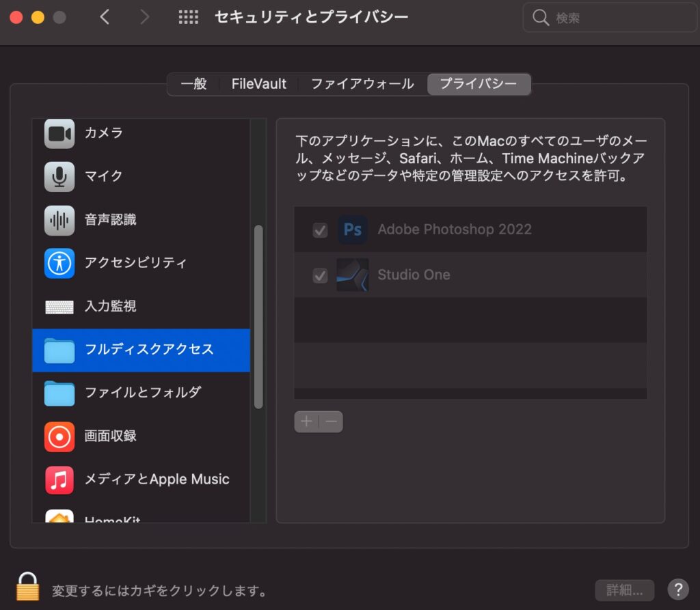The width and height of the screenshot is (700, 610).
Task: Click the minus button to remove app
Action: tap(332, 421)
